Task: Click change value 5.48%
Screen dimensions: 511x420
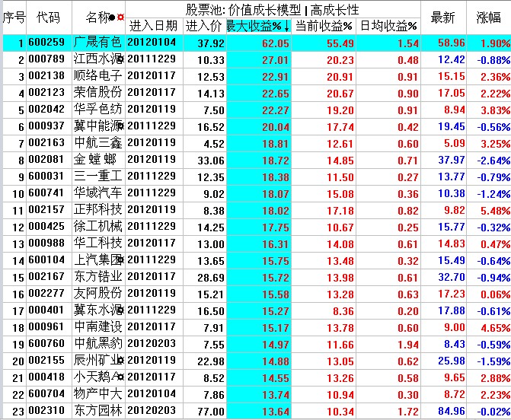Action: [495, 211]
